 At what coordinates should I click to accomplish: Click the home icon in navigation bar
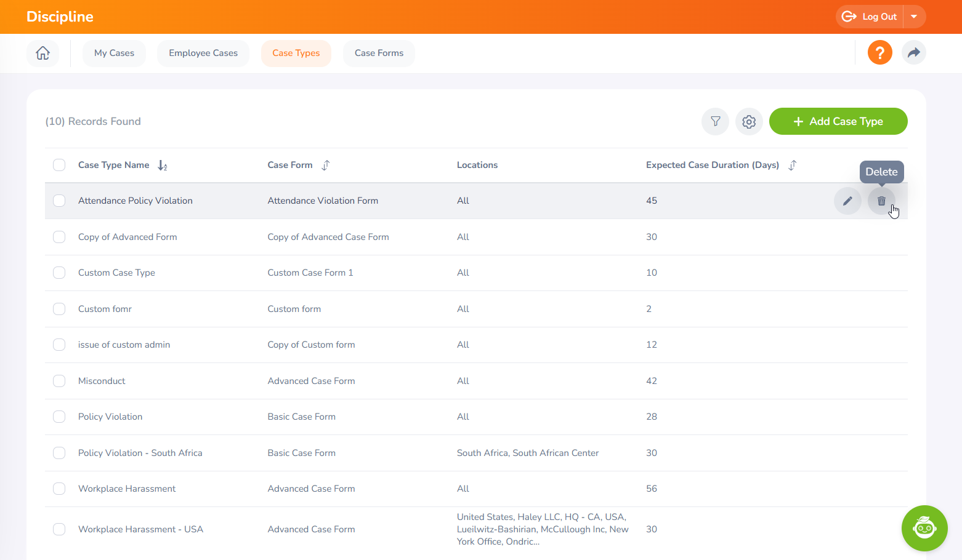pos(42,53)
